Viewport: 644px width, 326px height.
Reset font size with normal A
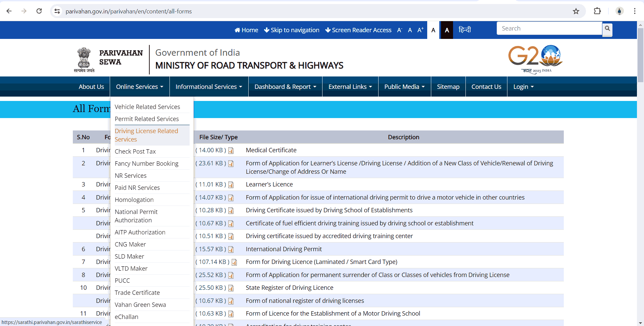[410, 30]
